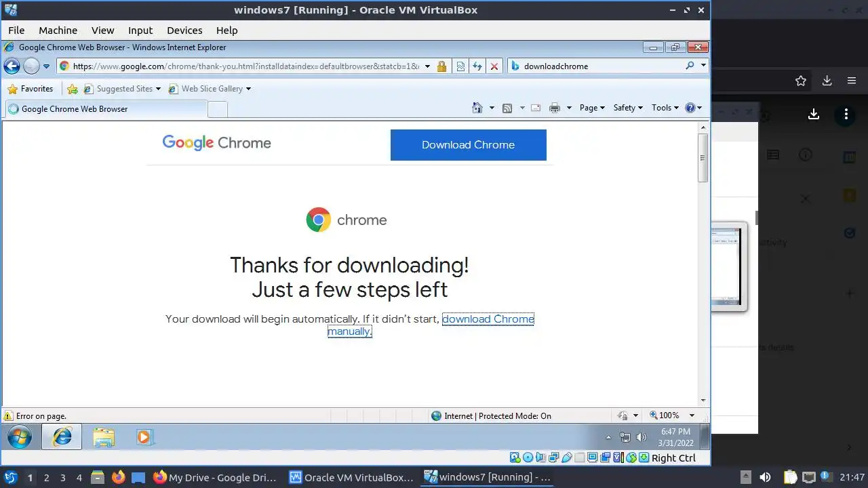The width and height of the screenshot is (868, 488).
Task: Click the Google Chrome logo header
Action: pos(216,143)
